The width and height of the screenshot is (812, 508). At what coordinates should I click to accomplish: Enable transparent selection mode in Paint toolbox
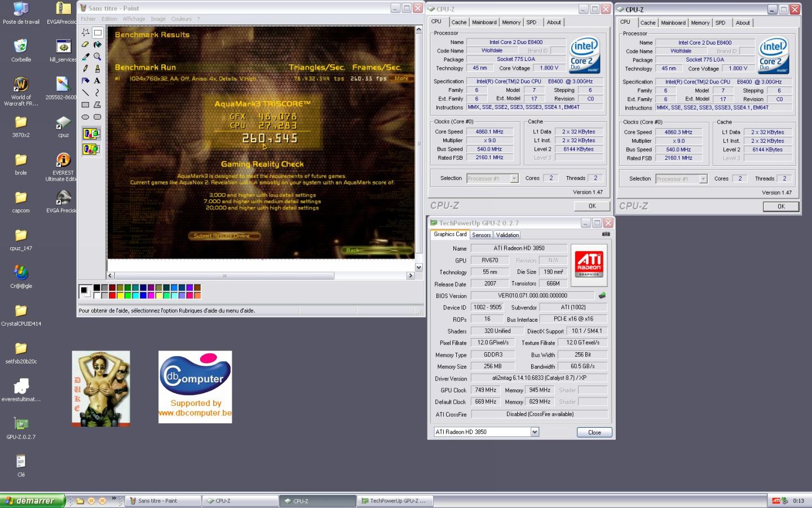click(x=91, y=150)
